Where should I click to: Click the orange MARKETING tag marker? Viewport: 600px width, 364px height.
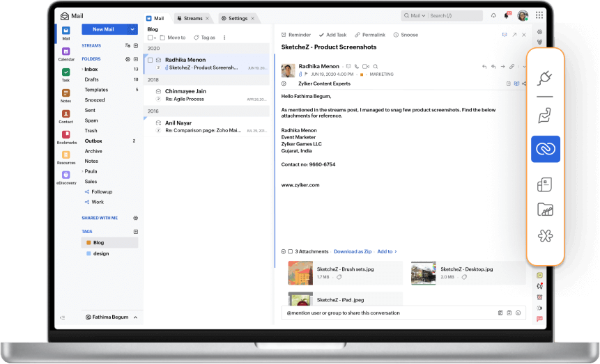click(362, 74)
